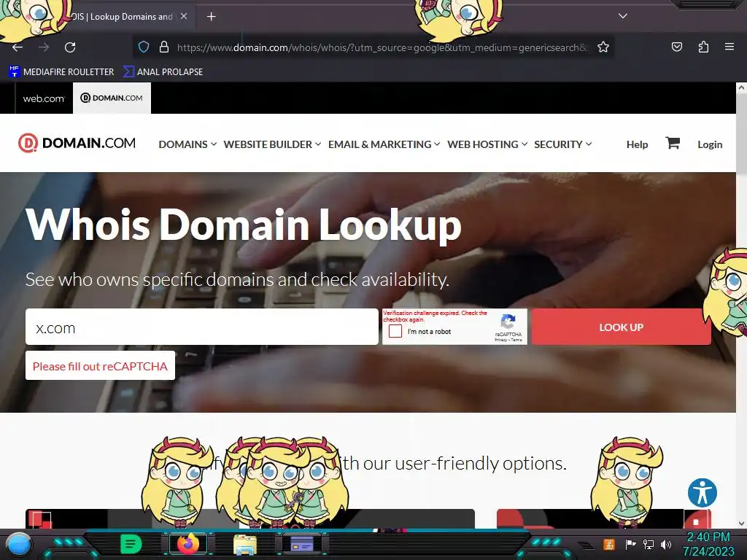Switch to Firefox in the taskbar
Screen dimensions: 747x560
click(x=188, y=544)
